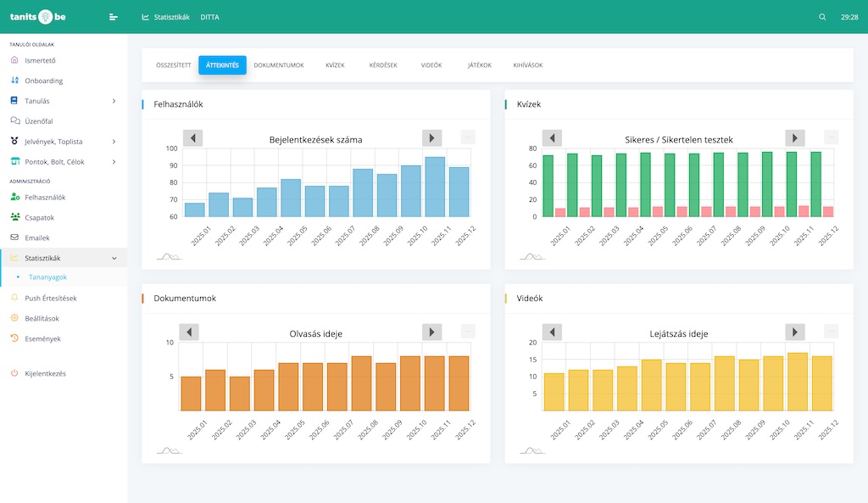Click the more options button on Videók chart

831,332
